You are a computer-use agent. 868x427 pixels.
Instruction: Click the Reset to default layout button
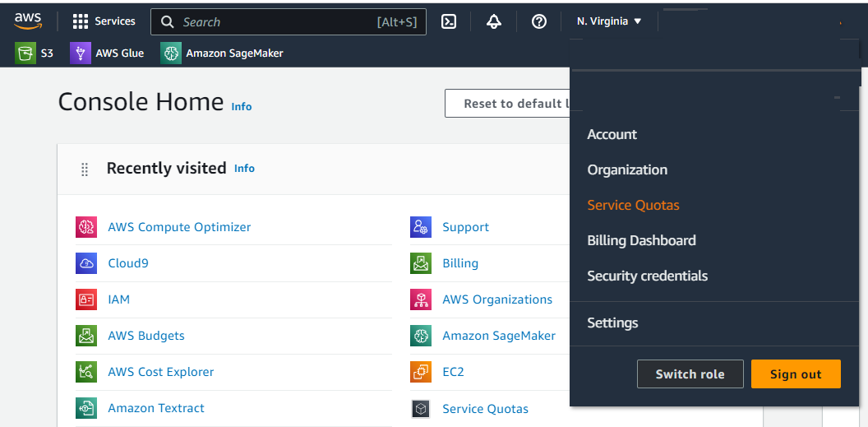click(507, 104)
